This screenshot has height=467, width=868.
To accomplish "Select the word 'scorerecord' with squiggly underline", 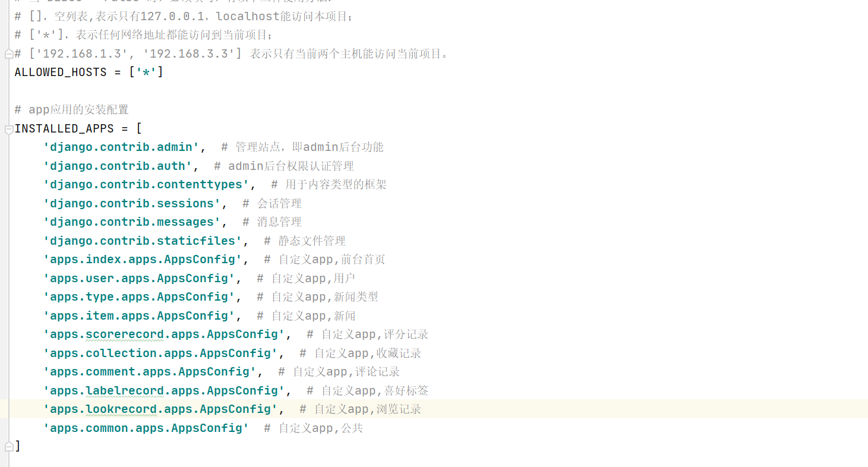I will click(x=124, y=334).
